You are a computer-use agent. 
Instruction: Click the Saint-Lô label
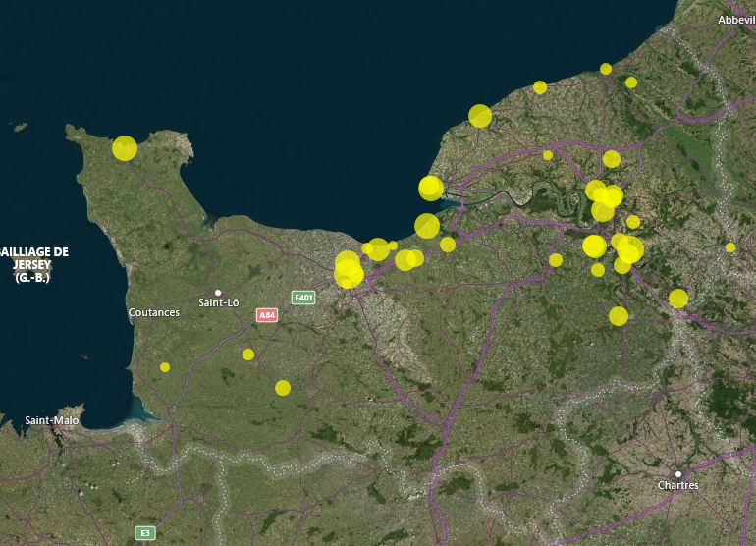pos(218,302)
